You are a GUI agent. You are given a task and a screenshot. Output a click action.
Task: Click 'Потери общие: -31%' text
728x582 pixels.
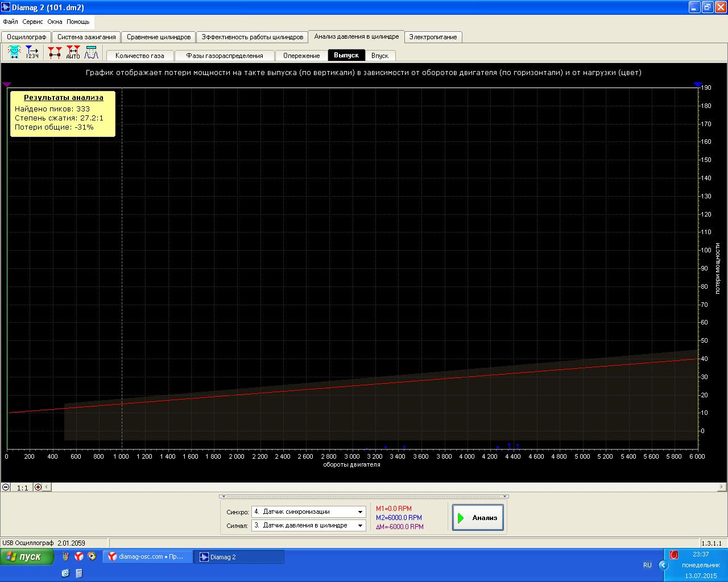click(x=54, y=127)
